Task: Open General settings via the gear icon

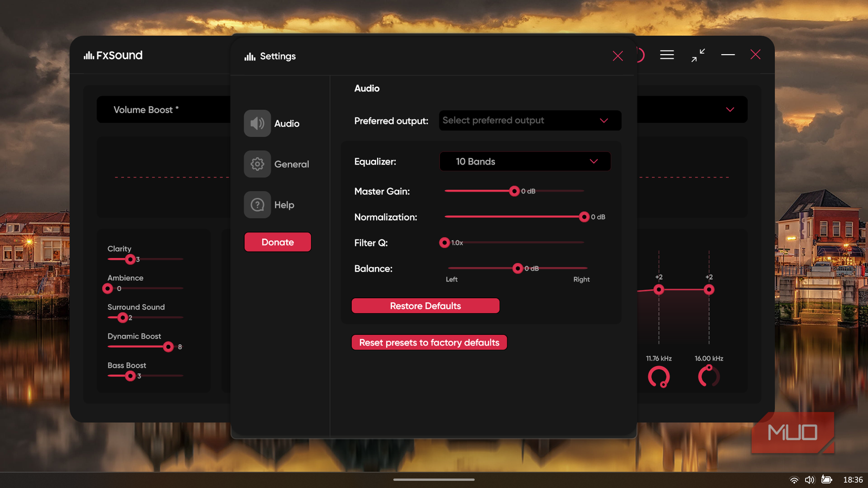Action: tap(257, 164)
